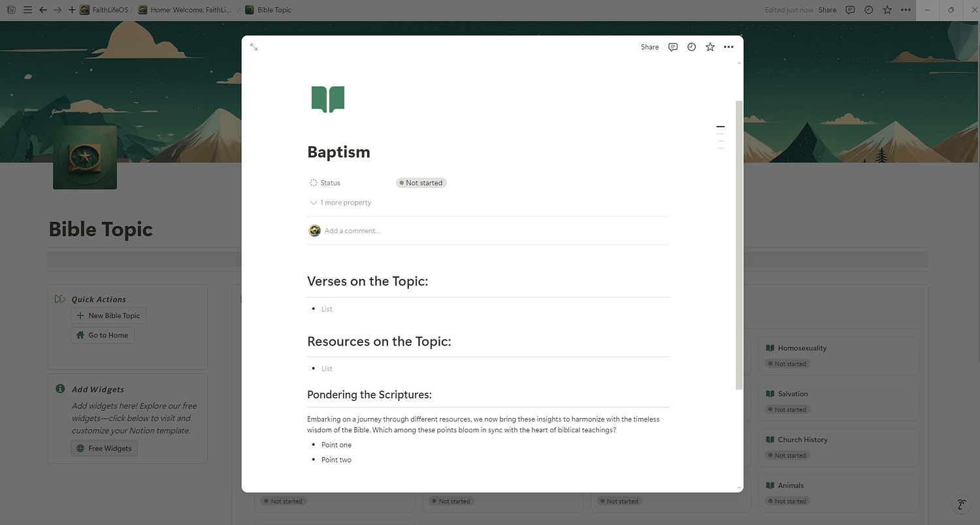Toggle the sidebar hamburger menu

click(27, 10)
